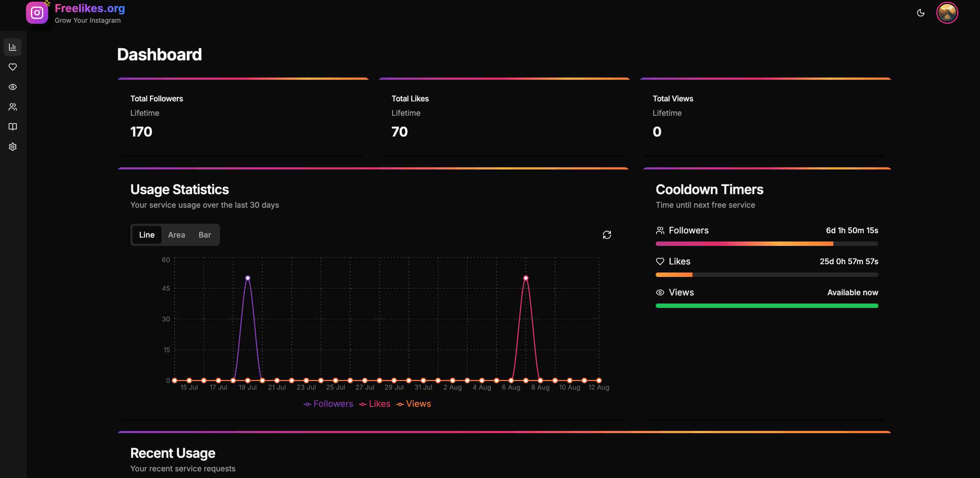Switch chart to Area view

click(x=177, y=235)
